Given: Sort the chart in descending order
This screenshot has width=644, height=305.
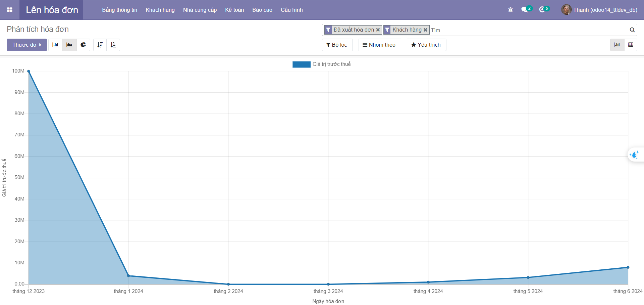Looking at the screenshot, I should coord(100,45).
